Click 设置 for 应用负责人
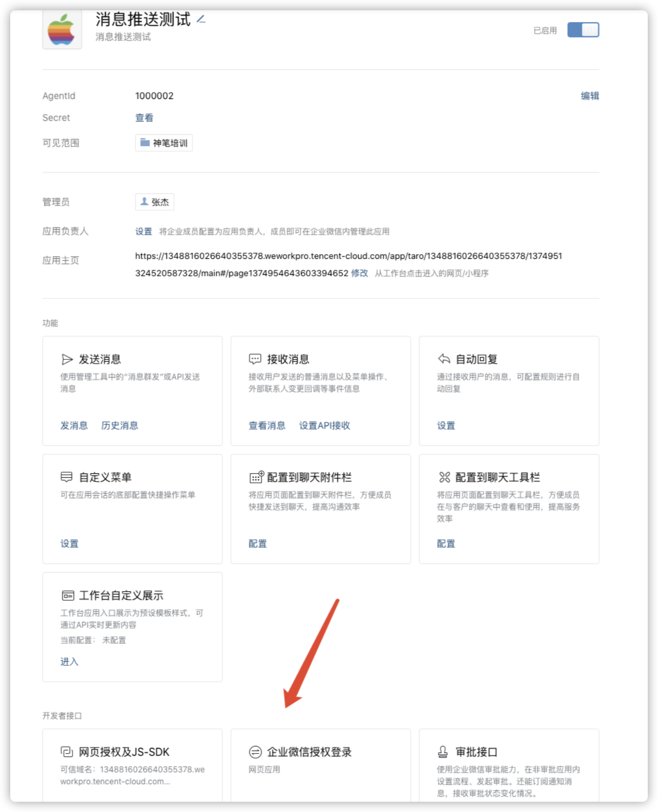The width and height of the screenshot is (658, 812). 143,232
